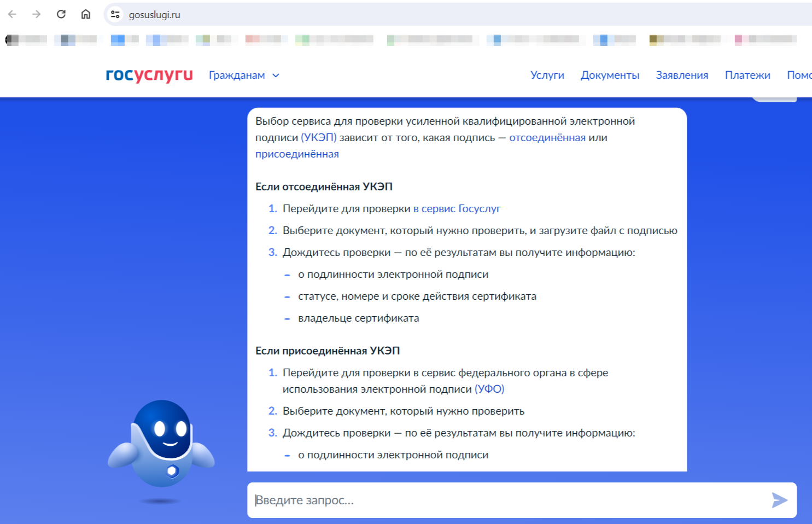Click the chevron next to Гражданам
This screenshot has height=524, width=812.
coord(276,75)
